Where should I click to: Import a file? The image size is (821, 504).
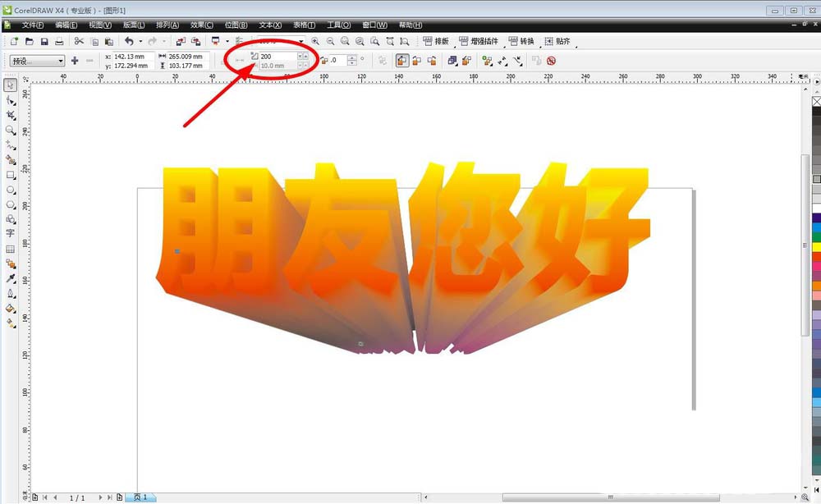click(x=180, y=41)
